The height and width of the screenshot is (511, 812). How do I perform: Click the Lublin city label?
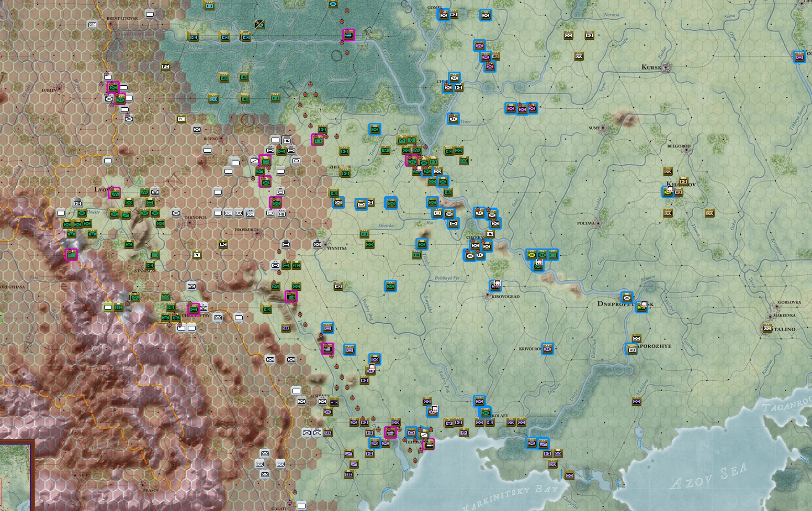(x=50, y=90)
